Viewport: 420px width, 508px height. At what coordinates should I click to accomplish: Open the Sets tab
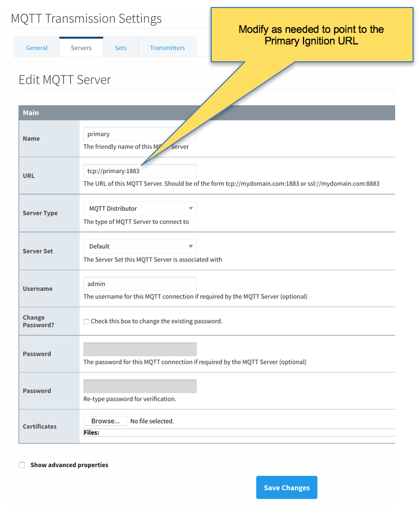click(x=121, y=47)
